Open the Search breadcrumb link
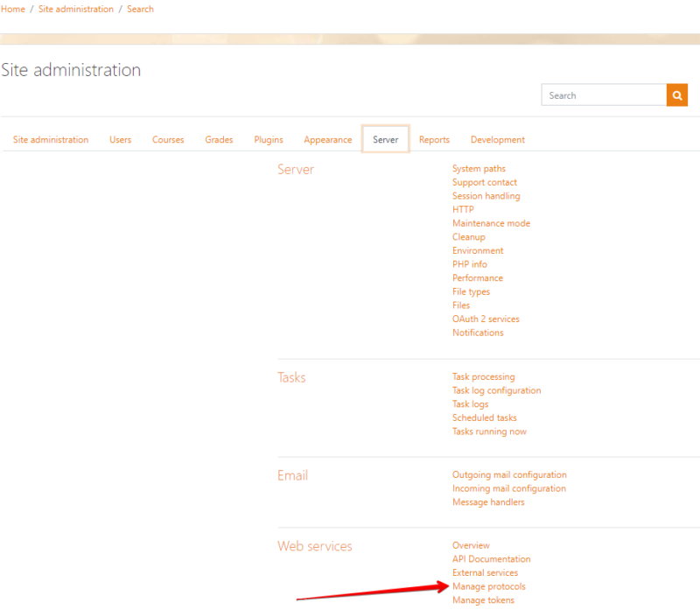Image resolution: width=700 pixels, height=610 pixels. click(x=140, y=9)
